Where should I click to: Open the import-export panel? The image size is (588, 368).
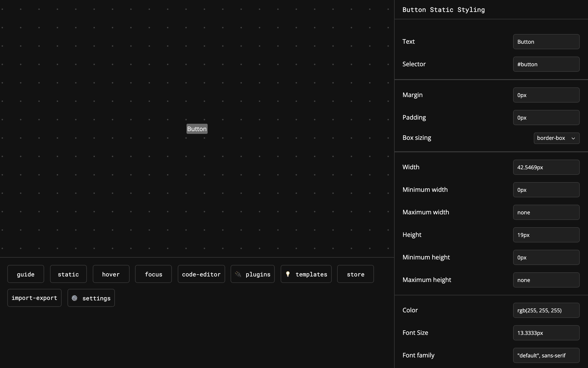pos(34,298)
